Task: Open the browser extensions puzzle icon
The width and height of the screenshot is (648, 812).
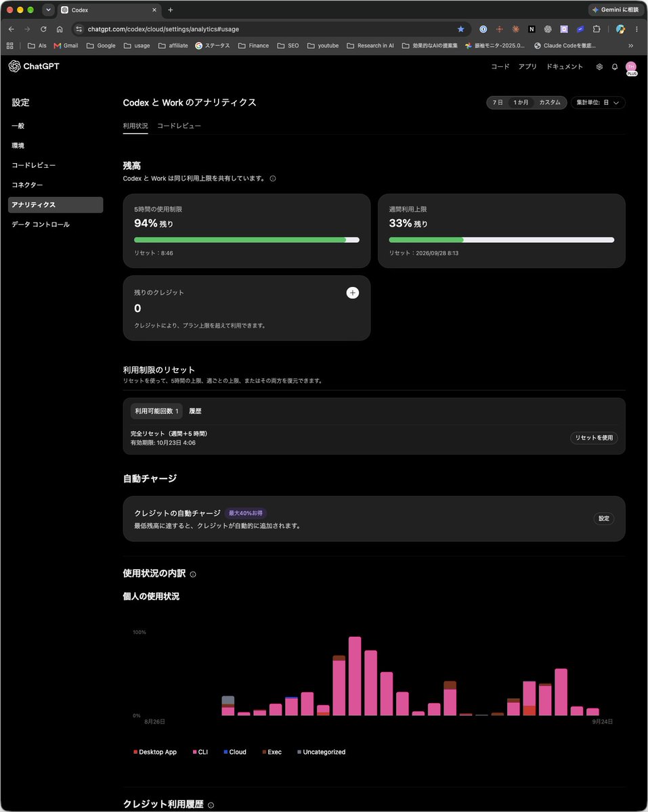Action: coord(597,29)
